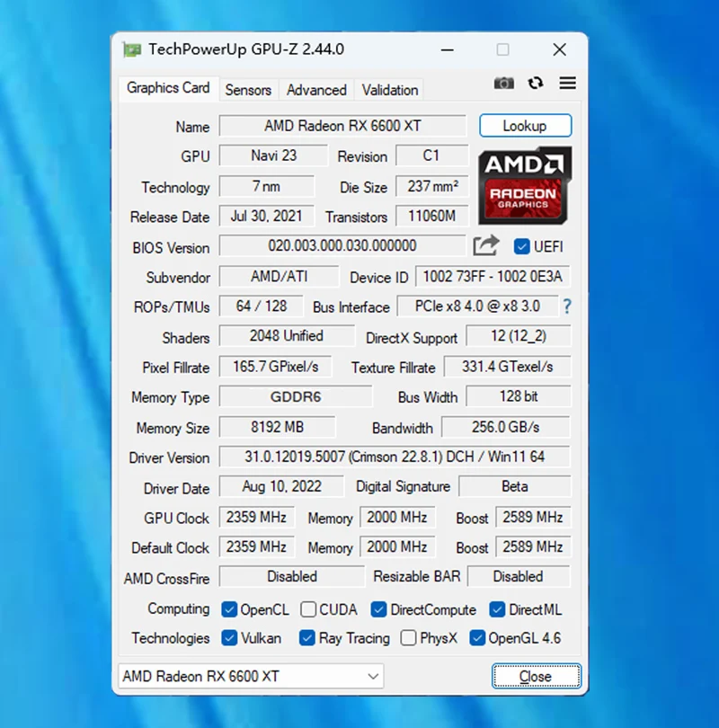Click the BIOS Version field

pos(342,245)
